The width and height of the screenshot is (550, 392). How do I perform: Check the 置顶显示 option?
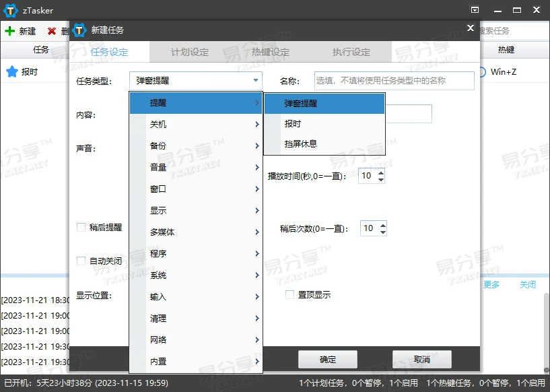[x=289, y=294]
